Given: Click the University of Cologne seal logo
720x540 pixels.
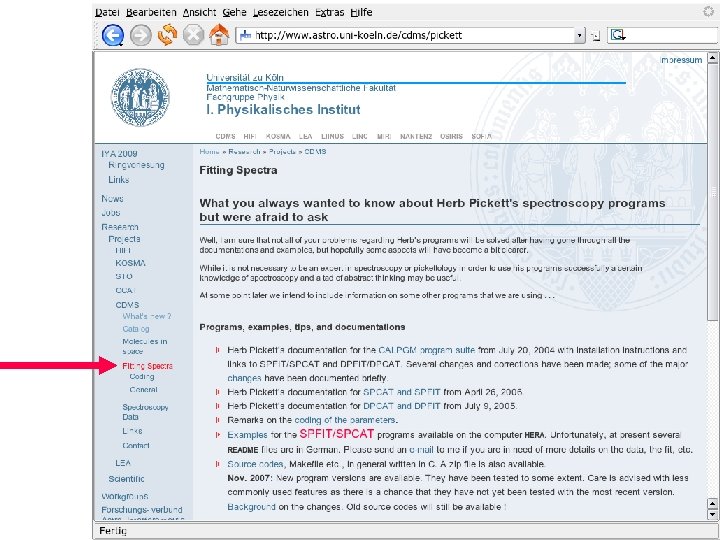Looking at the screenshot, I should click(x=140, y=97).
